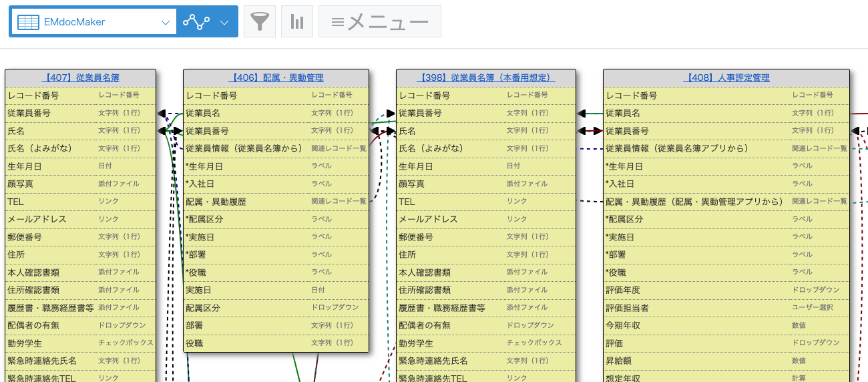The image size is (868, 382).
Task: Click the funnel filter icon
Action: click(260, 22)
